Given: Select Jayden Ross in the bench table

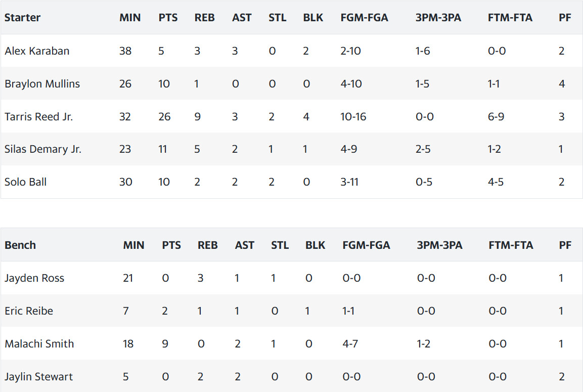Looking at the screenshot, I should pos(34,278).
